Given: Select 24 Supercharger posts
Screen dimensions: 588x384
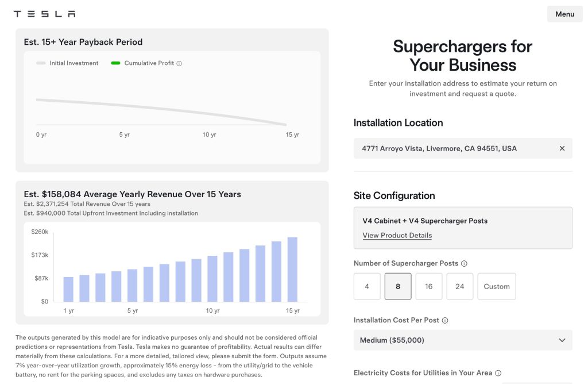Looking at the screenshot, I should coord(460,286).
